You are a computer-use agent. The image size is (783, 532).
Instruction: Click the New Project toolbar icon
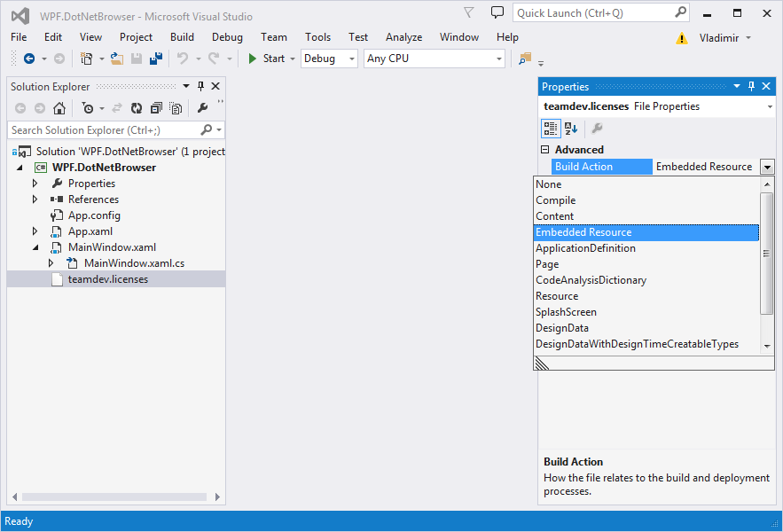[x=86, y=59]
